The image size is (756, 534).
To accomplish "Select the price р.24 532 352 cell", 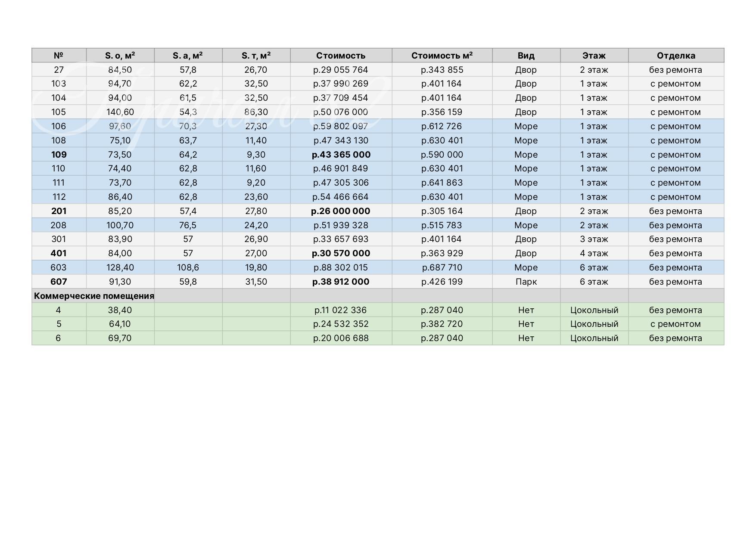I will click(x=341, y=324).
